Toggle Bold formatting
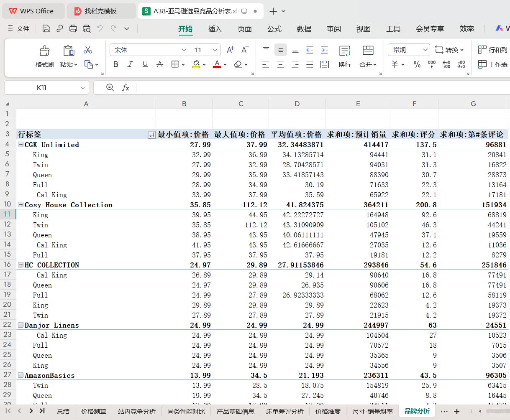510x420 pixels. click(116, 64)
